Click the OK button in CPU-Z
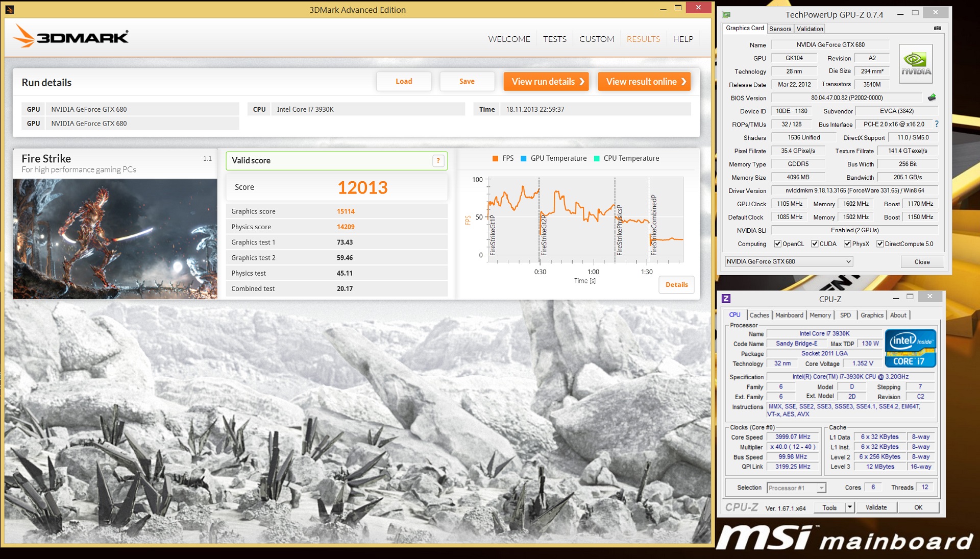Image resolution: width=980 pixels, height=559 pixels. coord(918,507)
